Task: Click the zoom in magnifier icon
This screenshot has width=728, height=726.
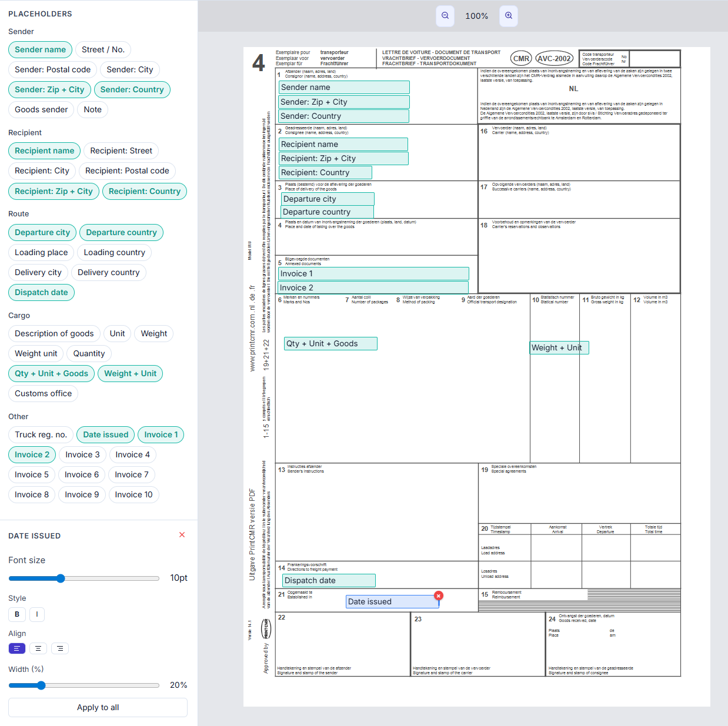Action: pos(509,16)
